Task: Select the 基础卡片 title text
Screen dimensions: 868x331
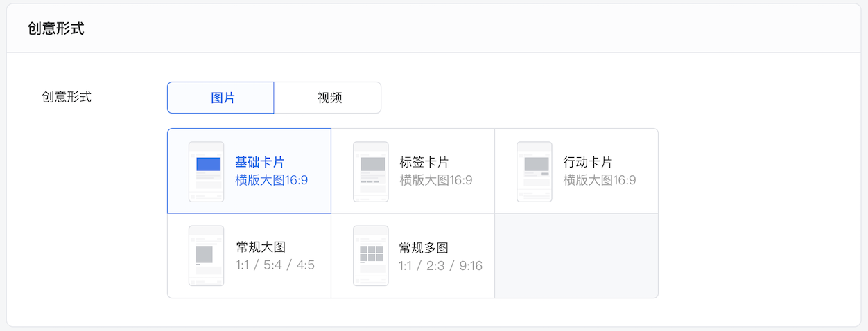Action: [x=259, y=163]
